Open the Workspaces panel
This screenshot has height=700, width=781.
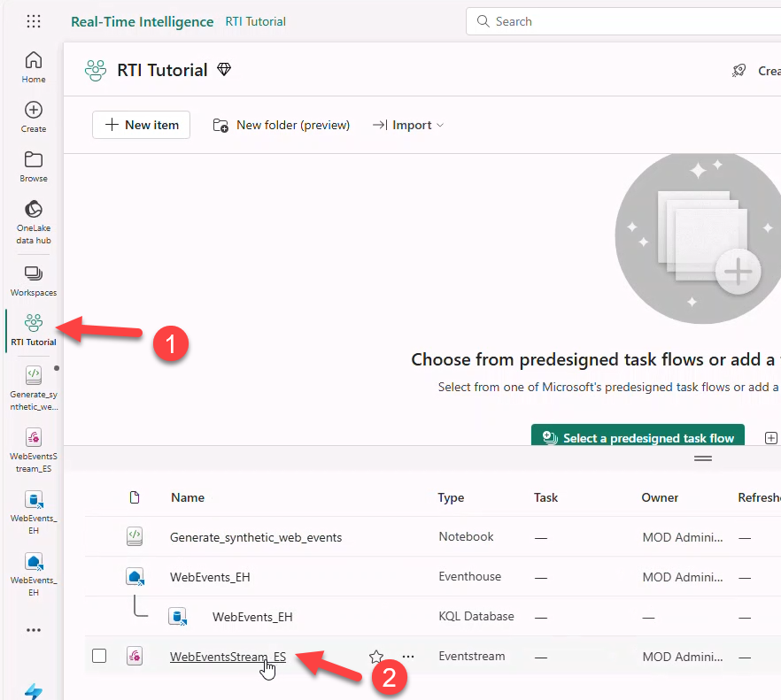(x=34, y=281)
